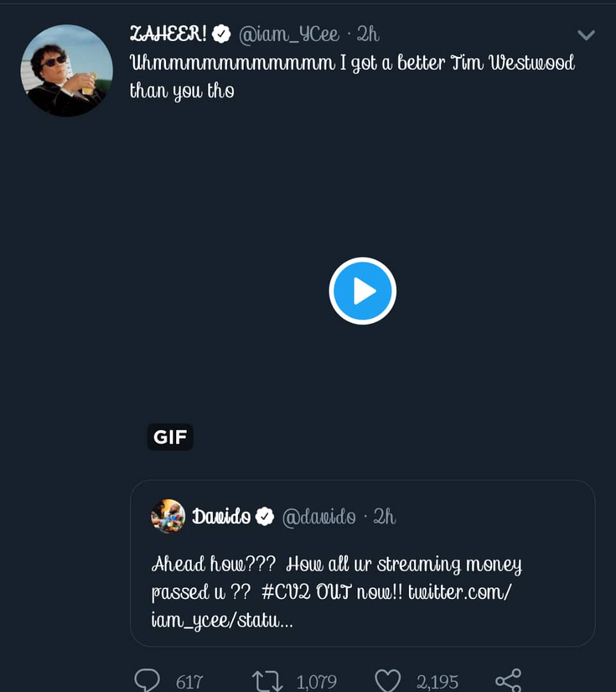The width and height of the screenshot is (616, 692).
Task: Click the 2h timestamp on ZAHEER!'s tweet
Action: [x=369, y=35]
